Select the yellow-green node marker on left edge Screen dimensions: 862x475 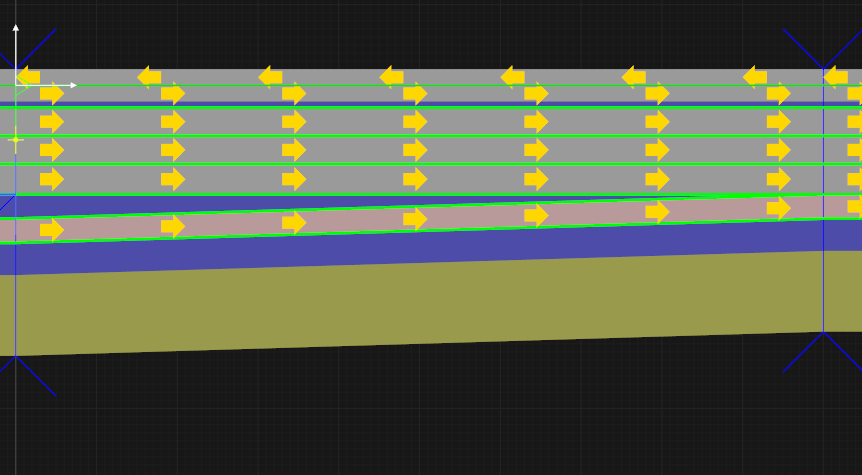click(x=15, y=140)
